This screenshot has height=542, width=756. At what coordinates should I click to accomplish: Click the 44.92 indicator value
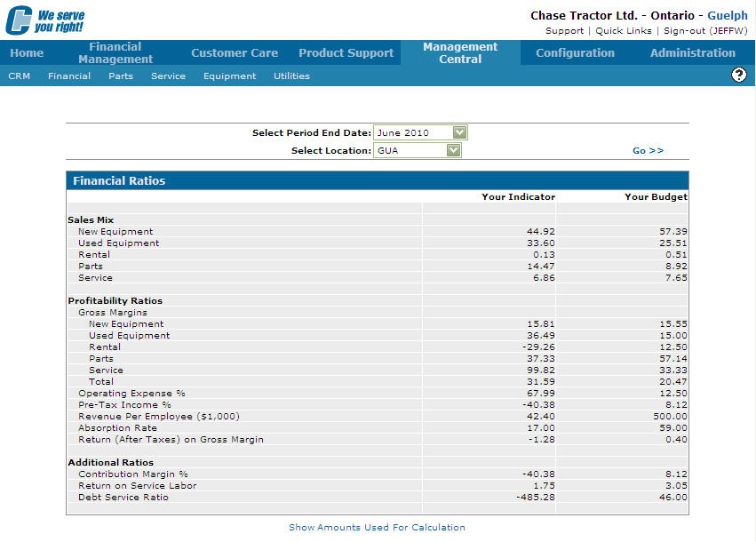(x=540, y=231)
